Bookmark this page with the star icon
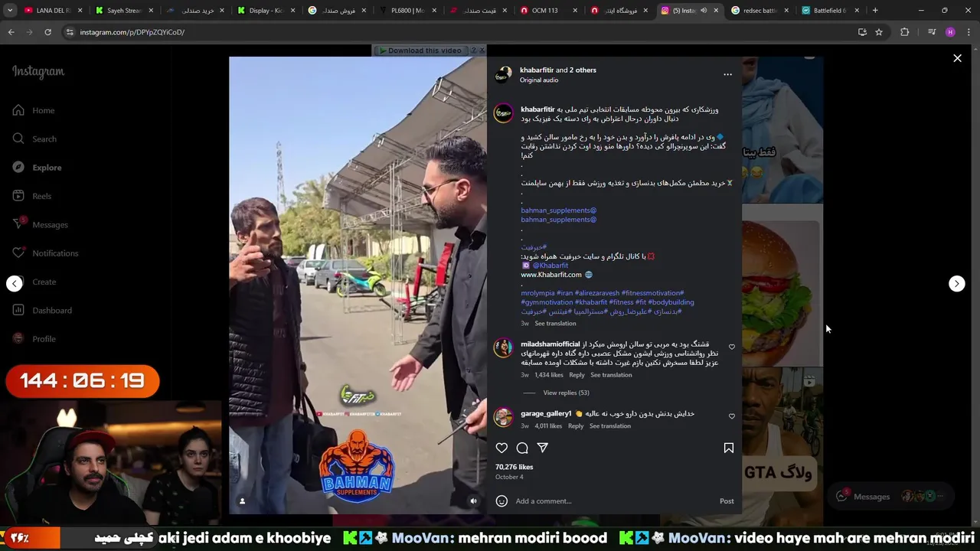Viewport: 980px width, 551px height. [x=879, y=32]
